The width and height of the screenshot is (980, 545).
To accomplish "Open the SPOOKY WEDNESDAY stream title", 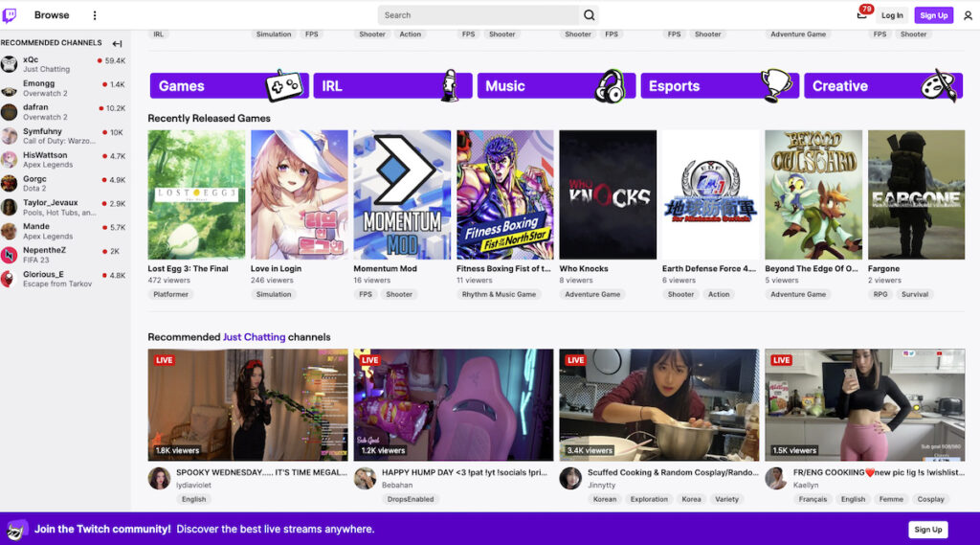I will [x=261, y=472].
